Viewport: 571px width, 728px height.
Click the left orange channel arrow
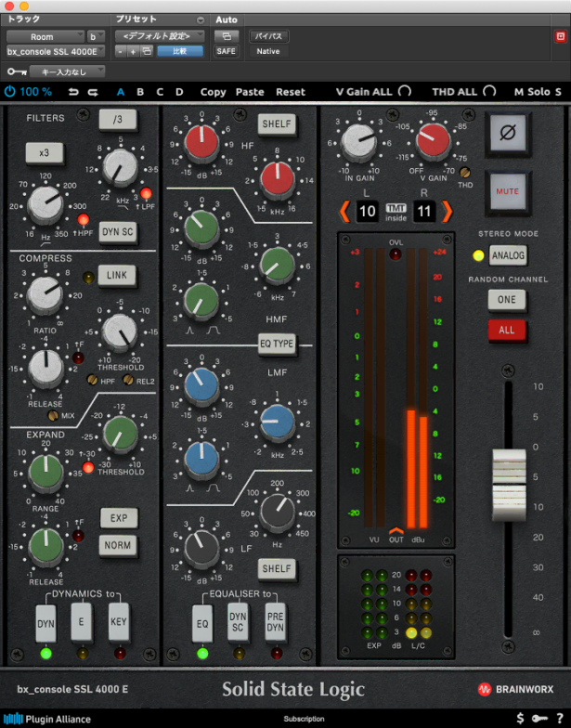click(344, 212)
